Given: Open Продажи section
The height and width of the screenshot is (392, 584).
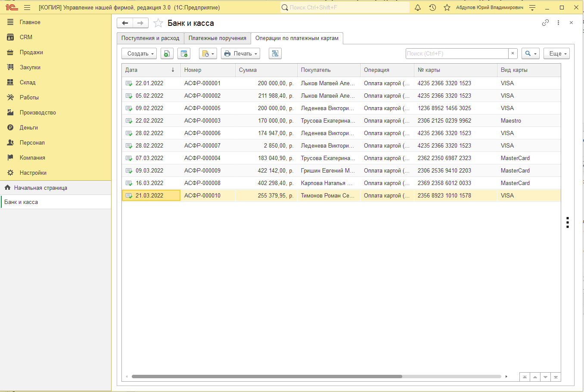Looking at the screenshot, I should [x=56, y=52].
